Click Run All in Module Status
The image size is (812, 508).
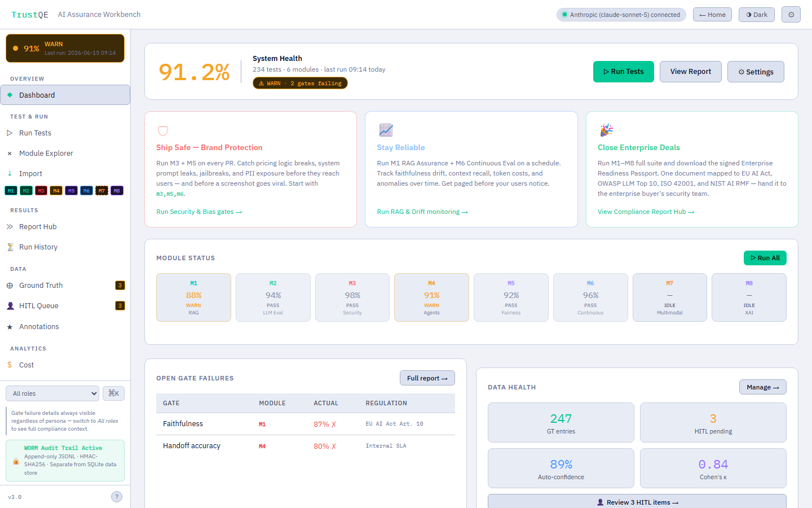765,258
